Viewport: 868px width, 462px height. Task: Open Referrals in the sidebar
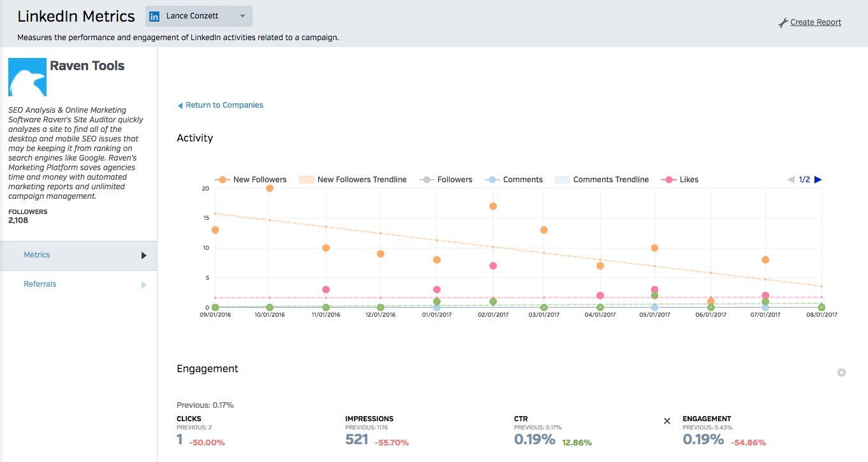point(40,284)
